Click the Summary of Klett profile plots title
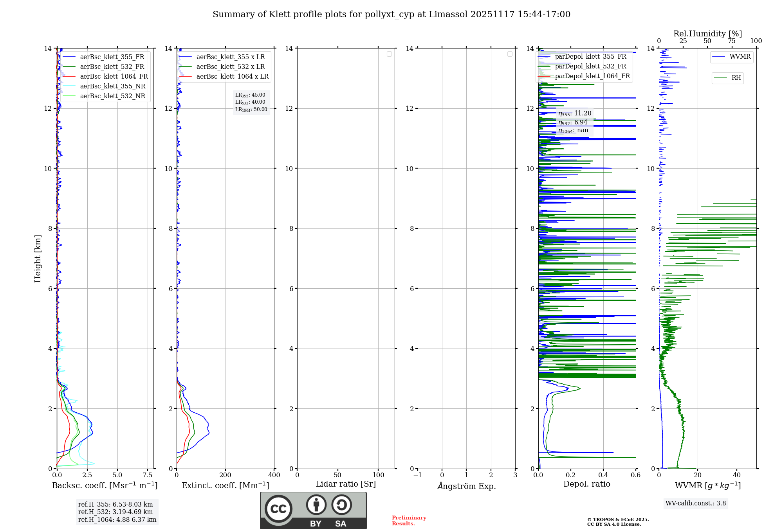 [x=391, y=14]
